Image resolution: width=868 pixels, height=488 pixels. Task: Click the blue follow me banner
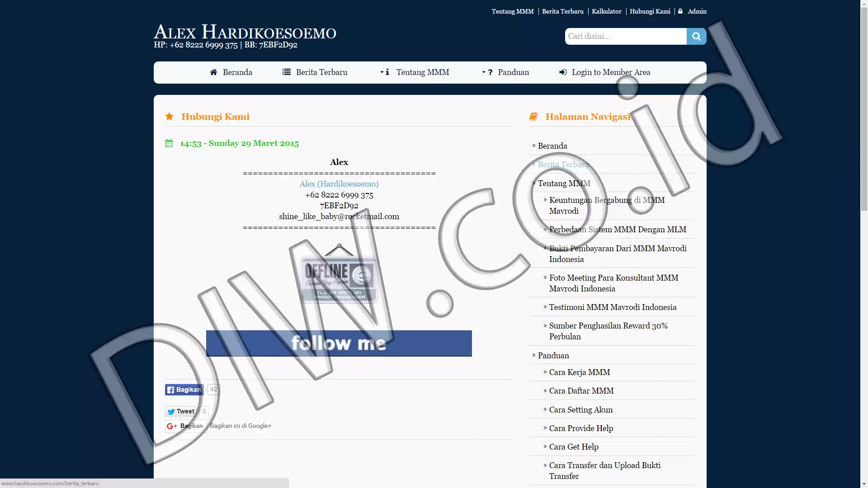coord(339,343)
